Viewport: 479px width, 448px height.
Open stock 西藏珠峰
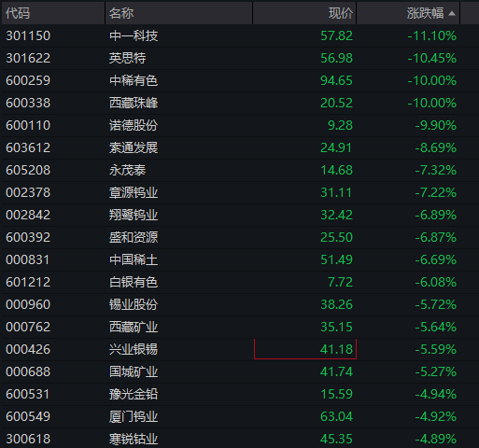[134, 103]
